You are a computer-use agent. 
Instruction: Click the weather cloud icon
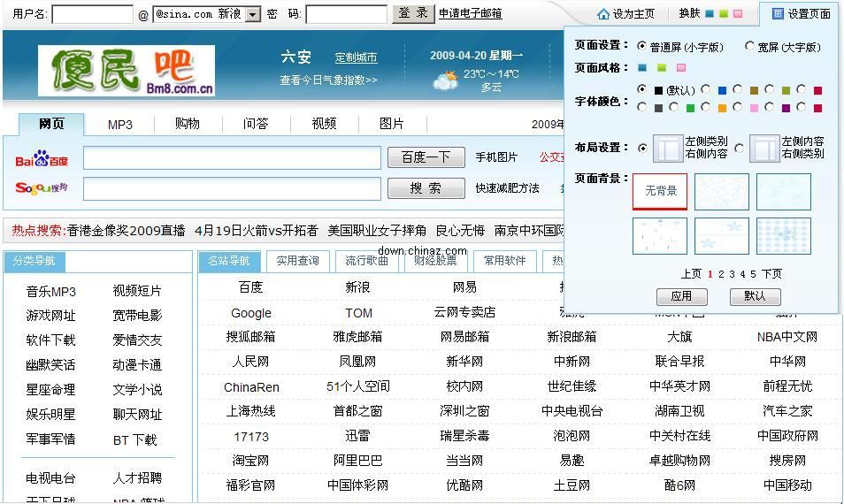coord(445,81)
